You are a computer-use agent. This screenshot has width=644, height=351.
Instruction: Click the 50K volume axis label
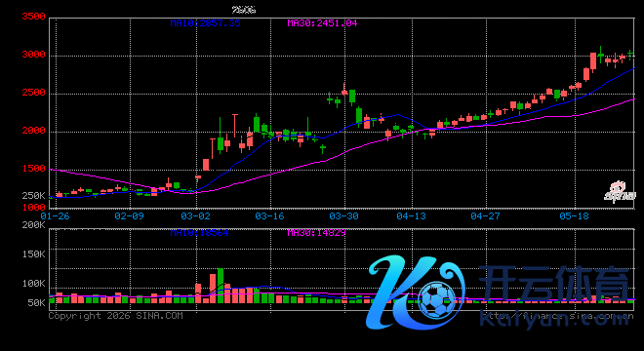pos(36,303)
